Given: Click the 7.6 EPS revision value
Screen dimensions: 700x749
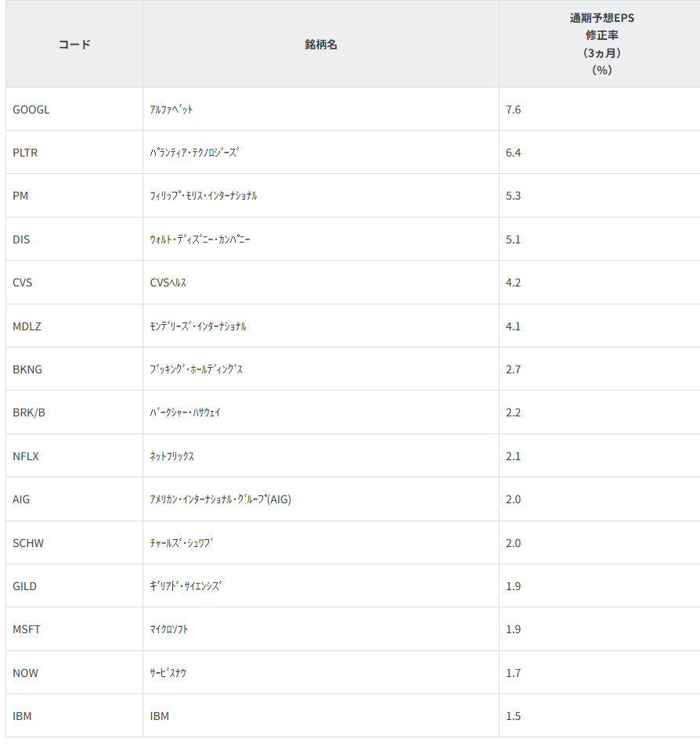Looking at the screenshot, I should click(x=514, y=110).
